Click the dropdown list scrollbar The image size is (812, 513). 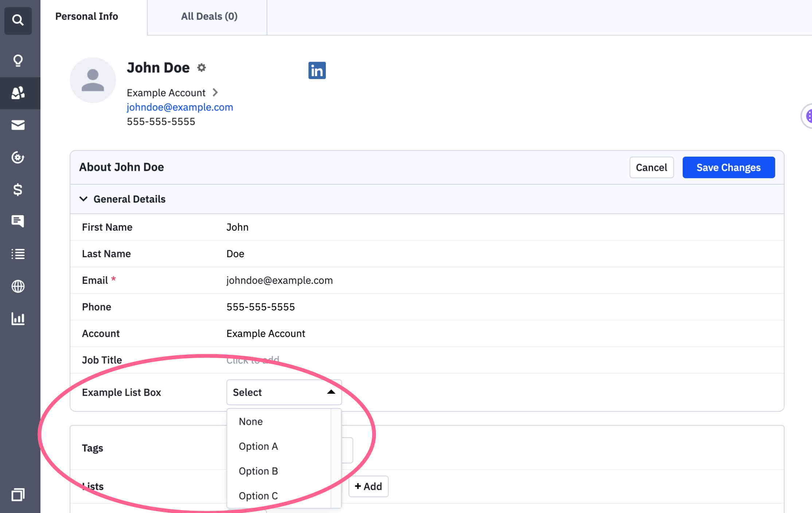(336, 458)
